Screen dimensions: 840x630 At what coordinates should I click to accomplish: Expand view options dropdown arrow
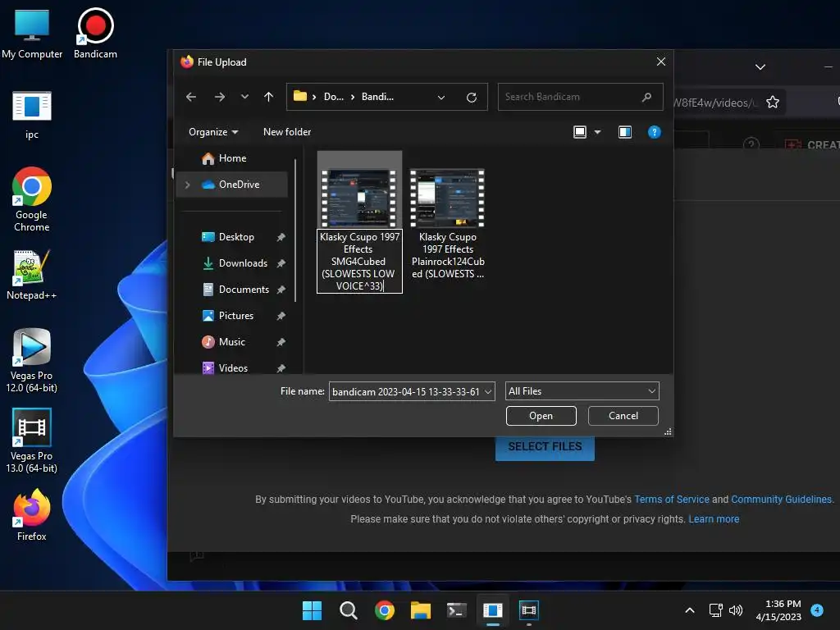point(597,132)
